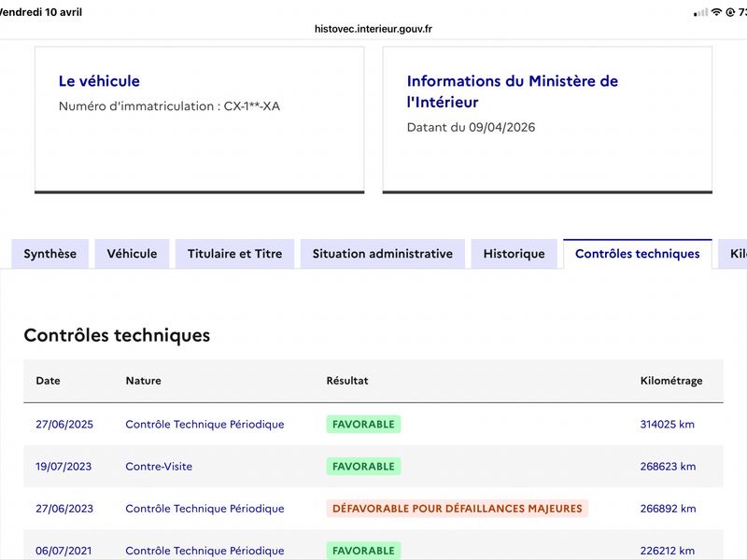
Task: Tap the orientation lock status icon
Action: (730, 12)
